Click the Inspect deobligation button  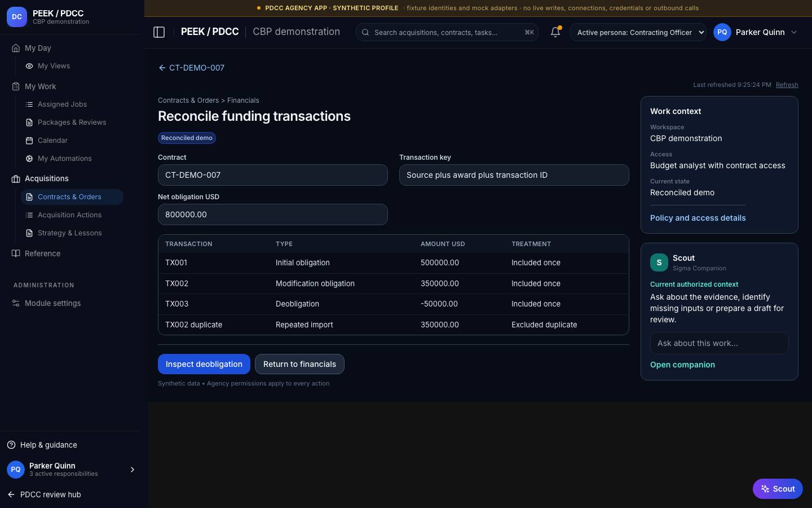tap(204, 364)
